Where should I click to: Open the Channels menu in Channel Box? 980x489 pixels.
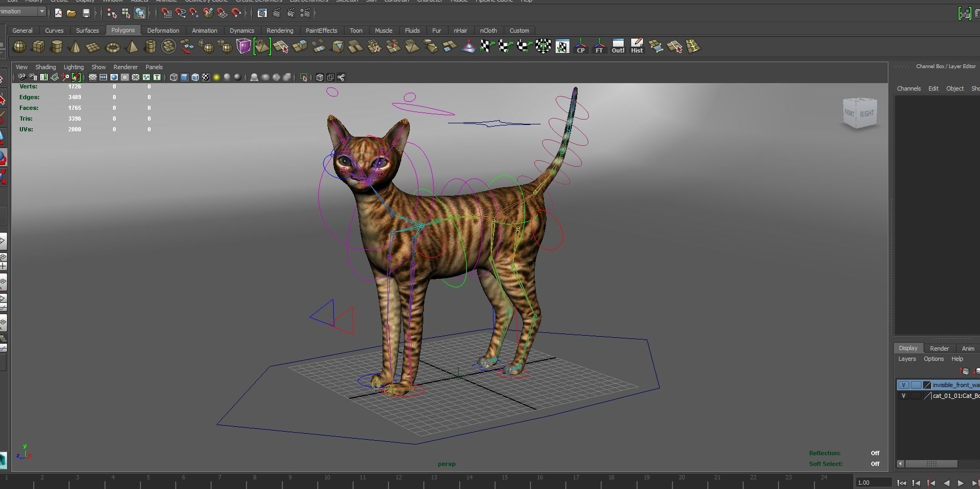[909, 88]
